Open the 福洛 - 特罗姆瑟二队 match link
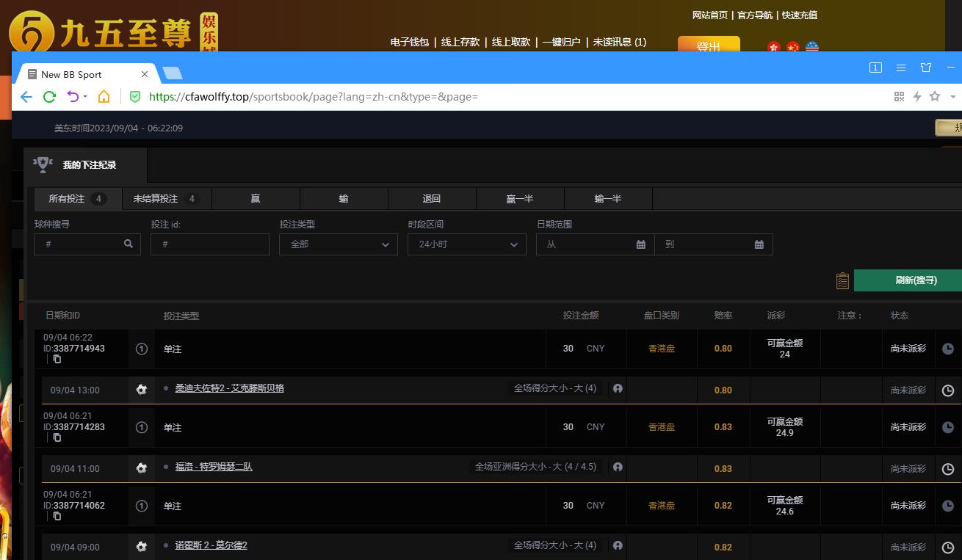 214,467
